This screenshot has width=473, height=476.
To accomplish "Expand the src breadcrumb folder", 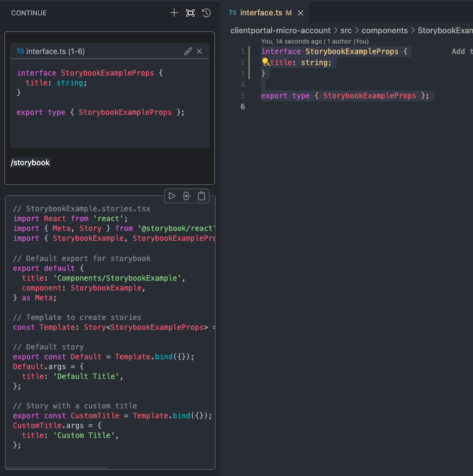I will 346,30.
